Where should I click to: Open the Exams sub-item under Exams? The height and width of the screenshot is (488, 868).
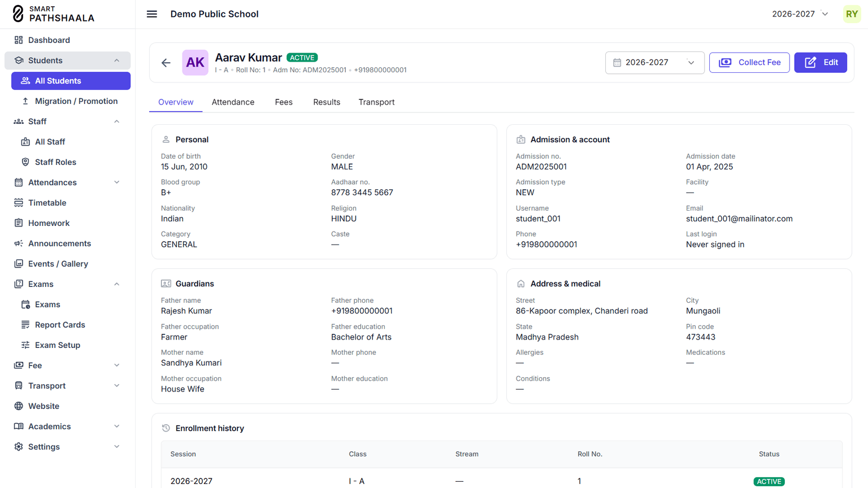click(71, 304)
